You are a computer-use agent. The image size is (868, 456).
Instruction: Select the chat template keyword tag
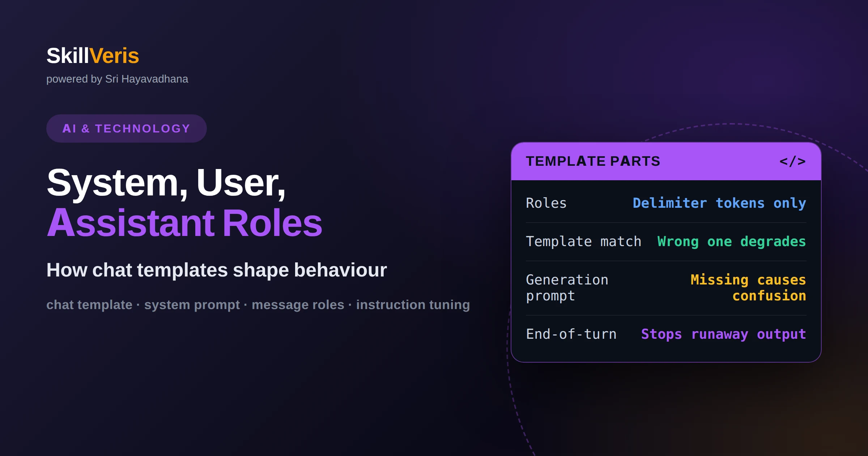pos(89,305)
